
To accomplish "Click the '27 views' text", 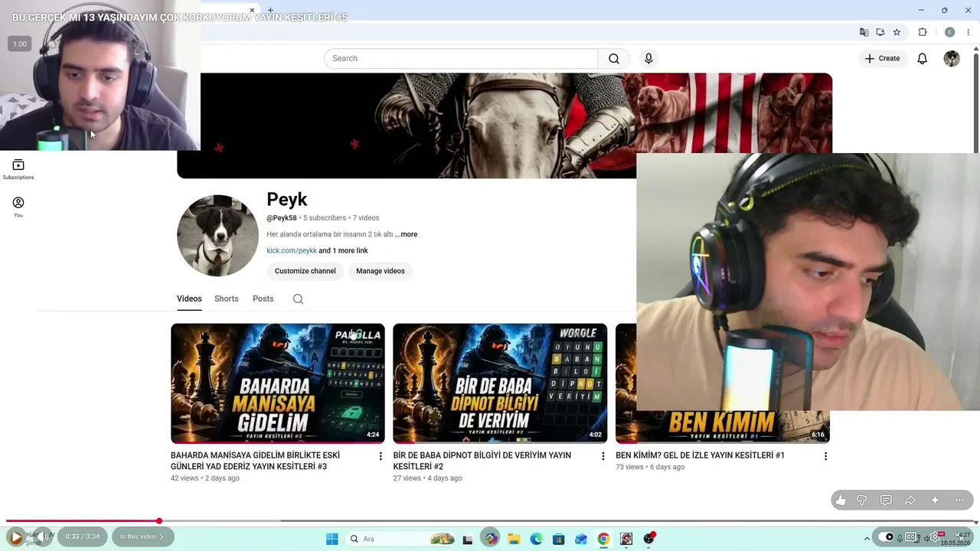I will [407, 478].
